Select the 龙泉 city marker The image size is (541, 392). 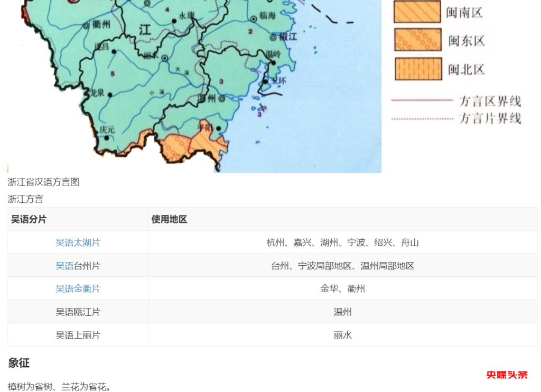coord(110,95)
